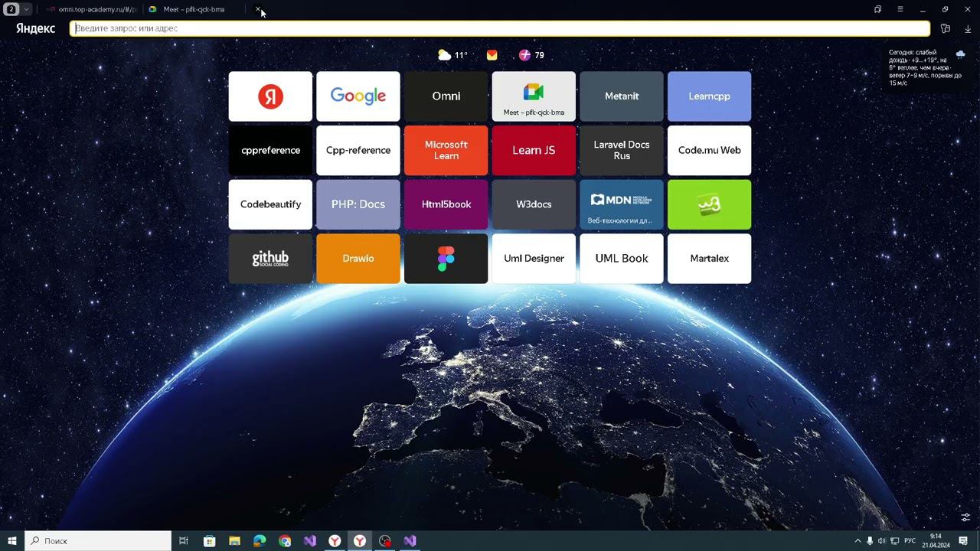Close the current new tab
Image resolution: width=980 pixels, height=551 pixels.
tap(258, 9)
